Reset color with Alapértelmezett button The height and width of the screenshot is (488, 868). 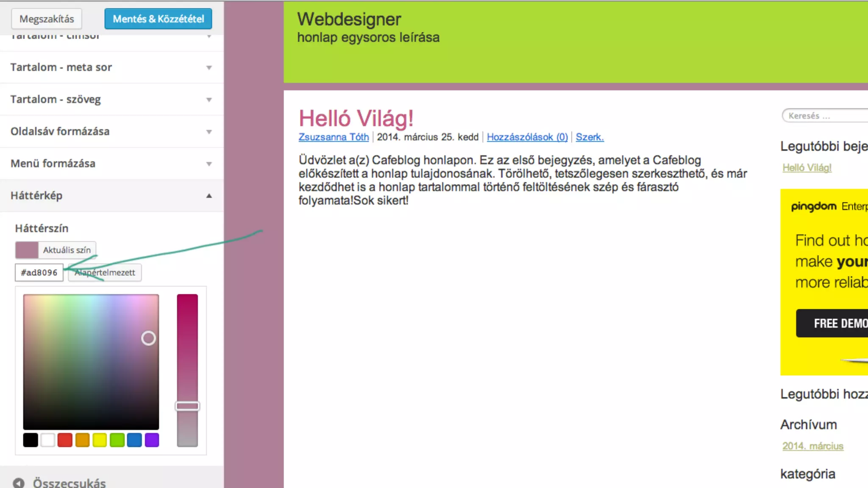(105, 273)
